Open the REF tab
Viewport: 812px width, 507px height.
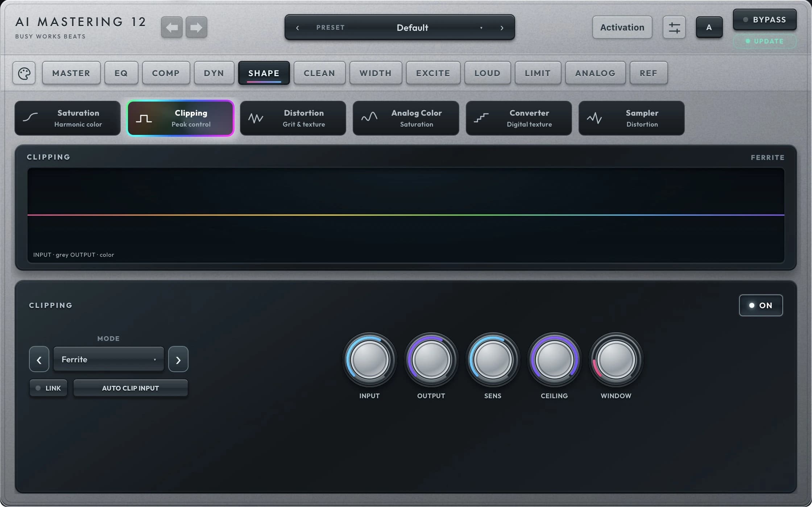tap(649, 73)
